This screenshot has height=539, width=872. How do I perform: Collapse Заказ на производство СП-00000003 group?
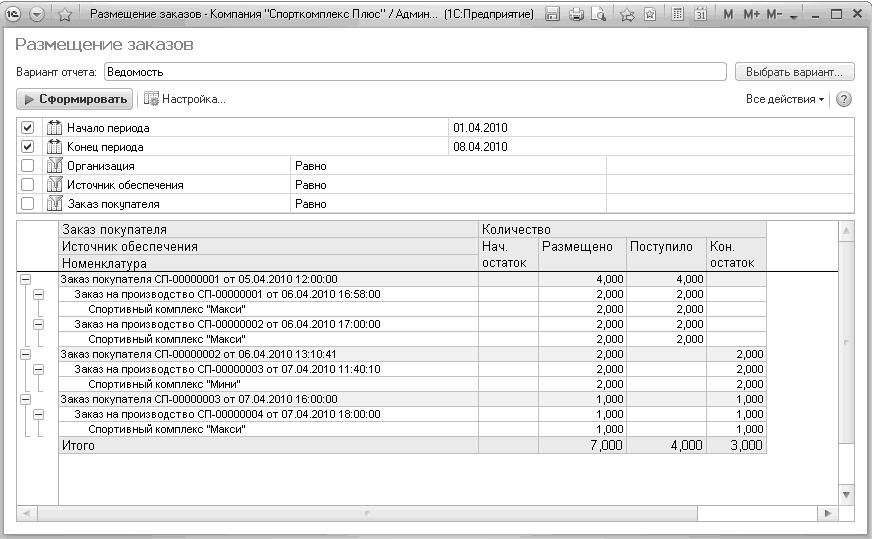pos(38,369)
